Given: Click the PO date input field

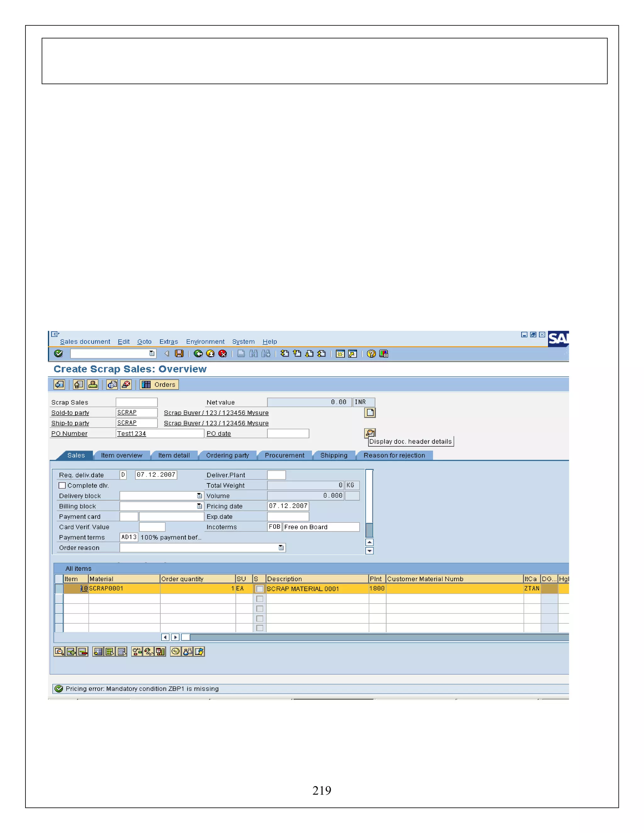Looking at the screenshot, I should [x=288, y=434].
